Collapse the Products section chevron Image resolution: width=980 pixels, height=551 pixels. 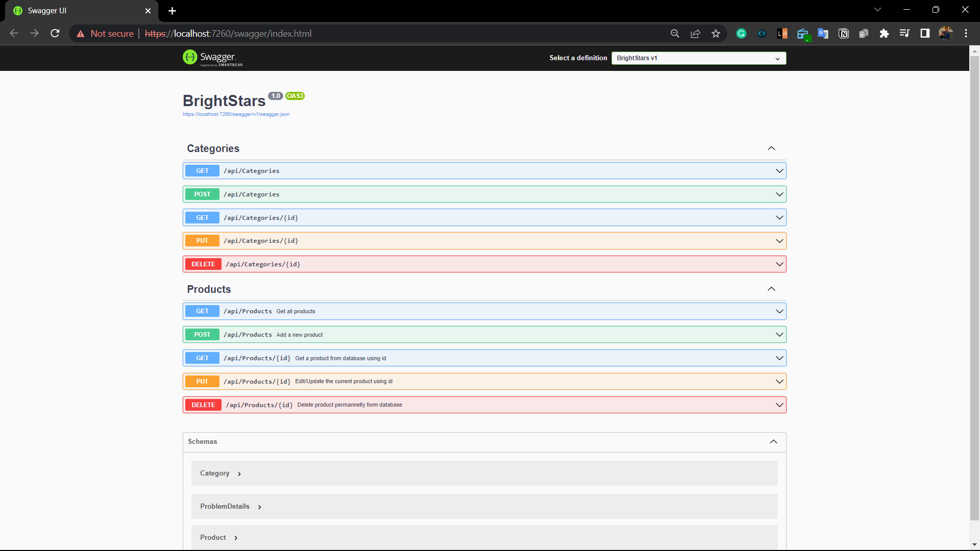[x=771, y=289]
